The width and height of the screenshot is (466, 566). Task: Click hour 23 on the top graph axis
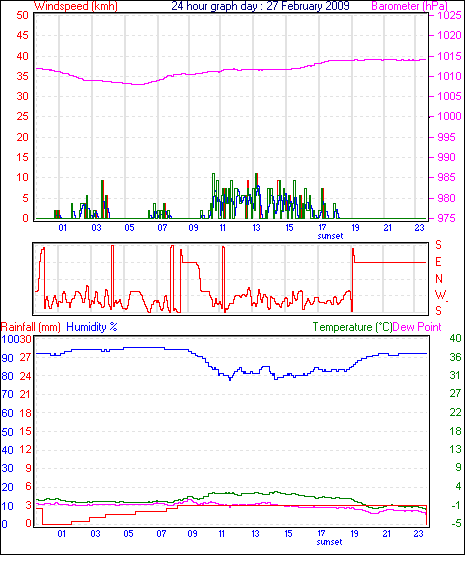419,228
